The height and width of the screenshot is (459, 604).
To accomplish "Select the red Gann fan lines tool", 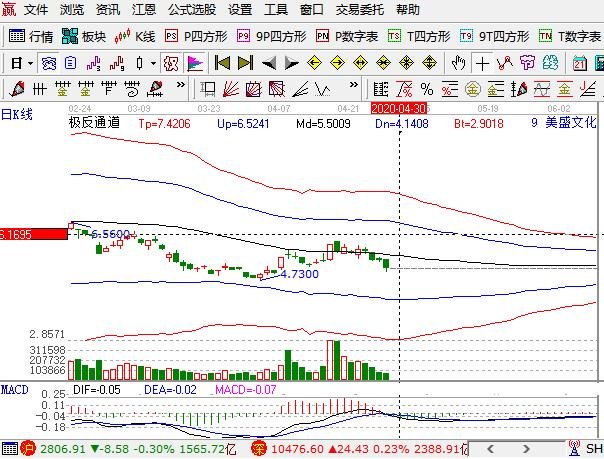I will [231, 89].
